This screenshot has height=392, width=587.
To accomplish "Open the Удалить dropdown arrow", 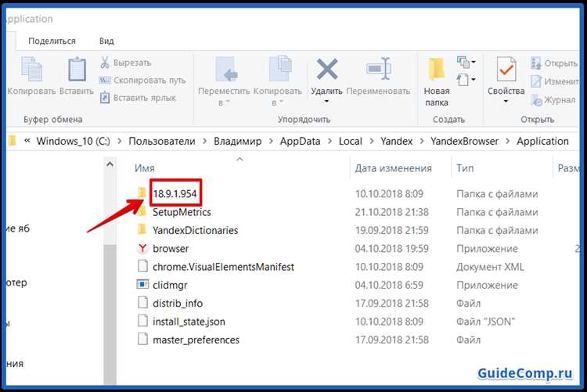I will (326, 102).
